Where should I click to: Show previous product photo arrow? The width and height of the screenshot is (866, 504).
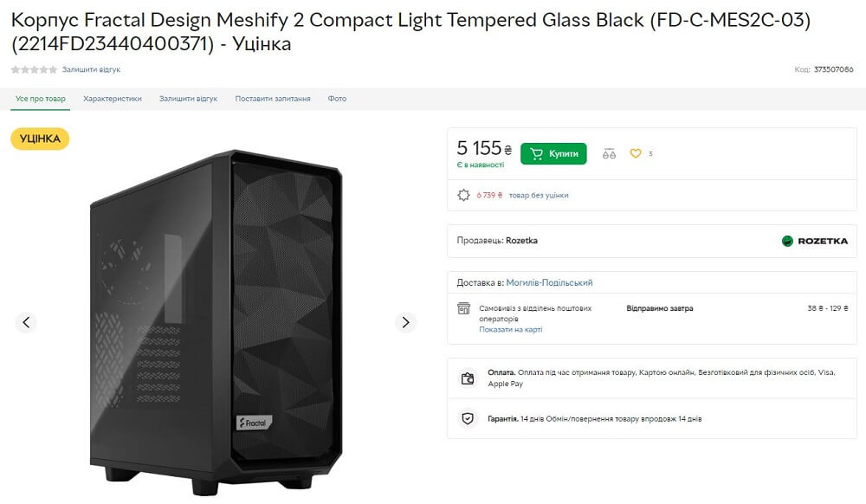pos(26,322)
